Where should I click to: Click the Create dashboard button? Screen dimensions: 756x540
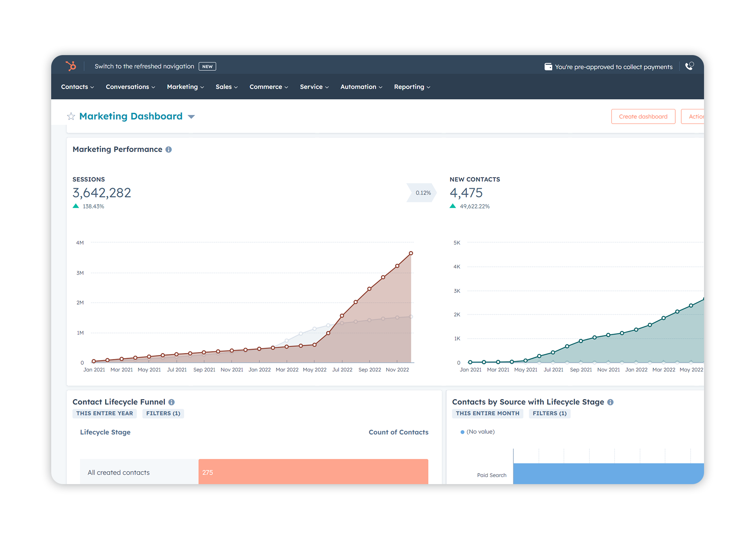[x=643, y=116]
